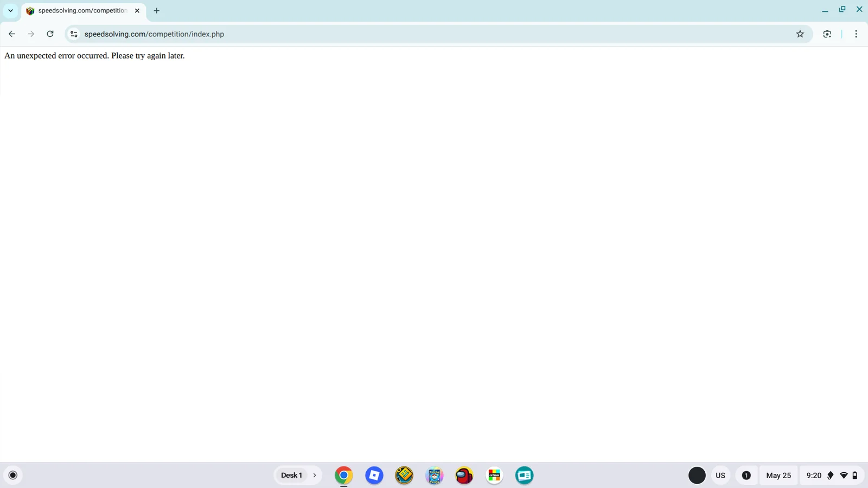Switch the US keyboard input method

pyautogui.click(x=720, y=476)
